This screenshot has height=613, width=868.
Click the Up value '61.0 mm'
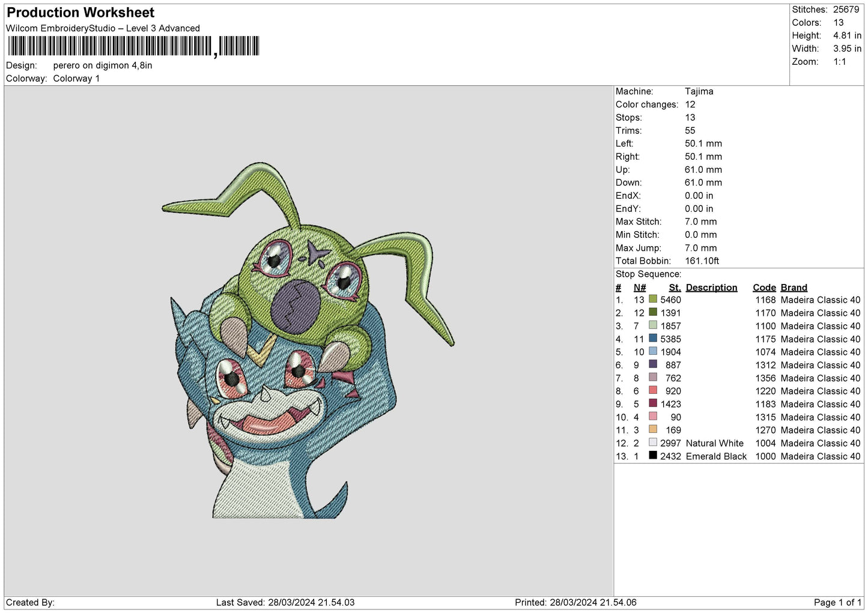(x=703, y=170)
